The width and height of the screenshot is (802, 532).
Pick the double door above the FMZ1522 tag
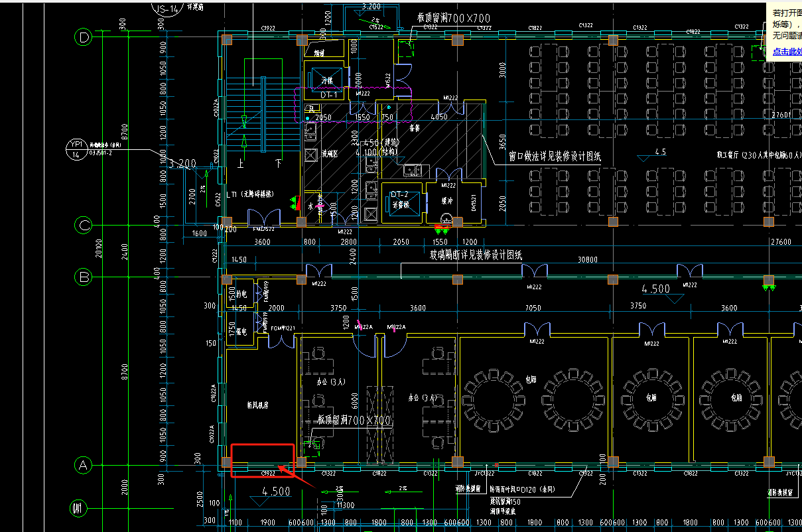(264, 218)
